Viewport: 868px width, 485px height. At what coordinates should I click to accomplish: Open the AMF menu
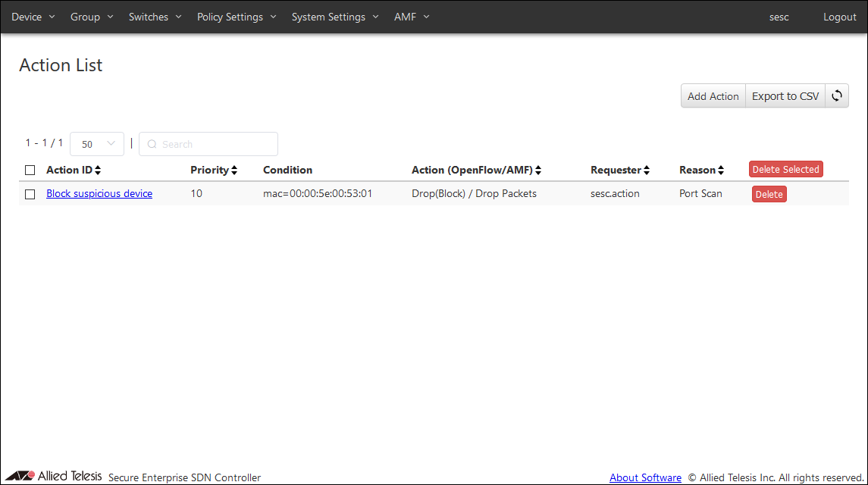(412, 17)
